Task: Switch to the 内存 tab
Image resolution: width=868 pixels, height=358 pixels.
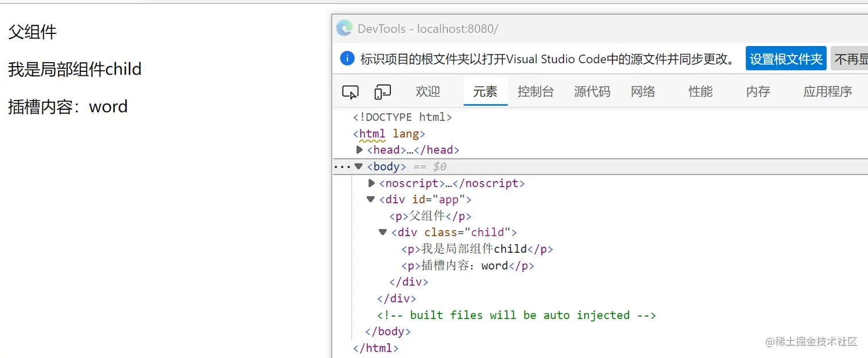Action: (x=758, y=91)
